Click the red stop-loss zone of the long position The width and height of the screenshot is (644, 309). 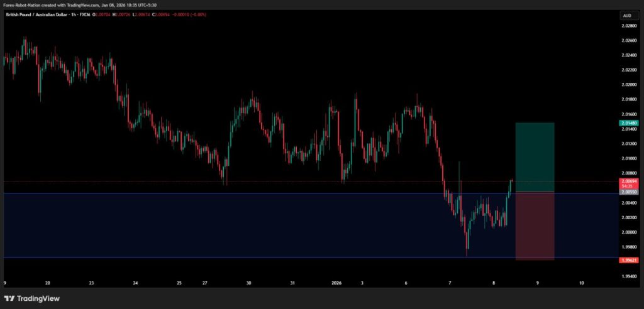click(x=535, y=226)
